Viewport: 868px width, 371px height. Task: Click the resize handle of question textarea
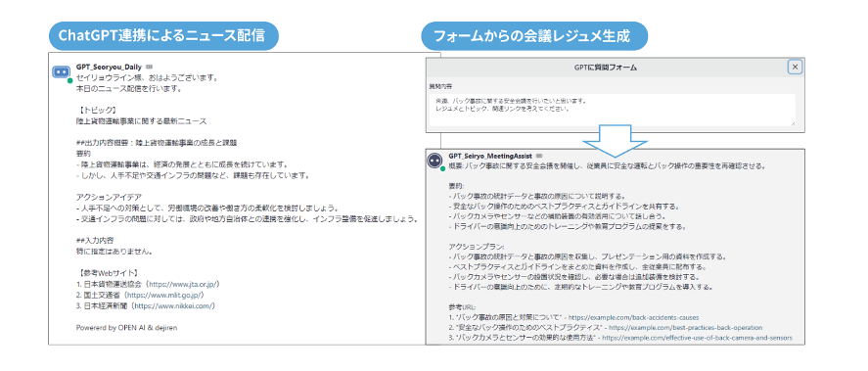coord(793,123)
